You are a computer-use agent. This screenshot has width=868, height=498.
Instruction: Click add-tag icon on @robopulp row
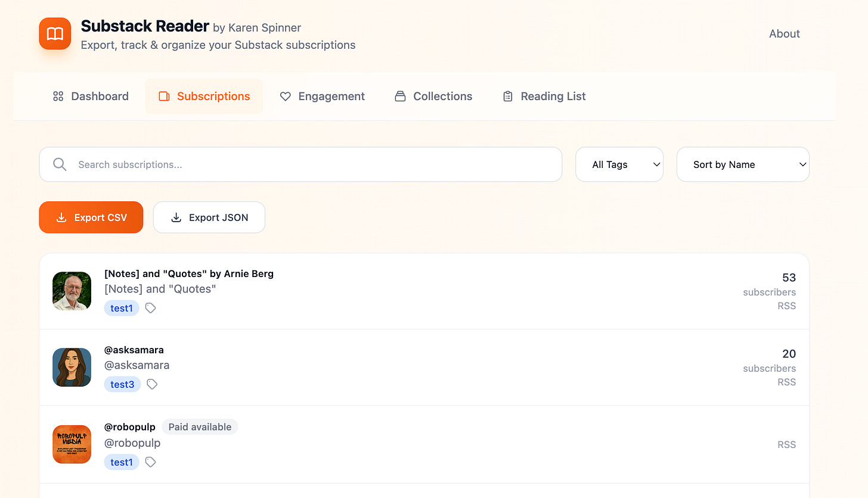click(x=151, y=462)
